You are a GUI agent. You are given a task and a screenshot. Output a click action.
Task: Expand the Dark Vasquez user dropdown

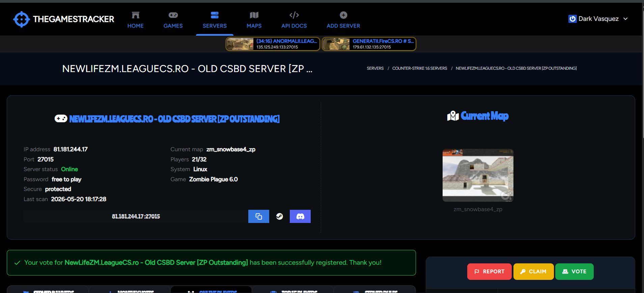coord(625,19)
